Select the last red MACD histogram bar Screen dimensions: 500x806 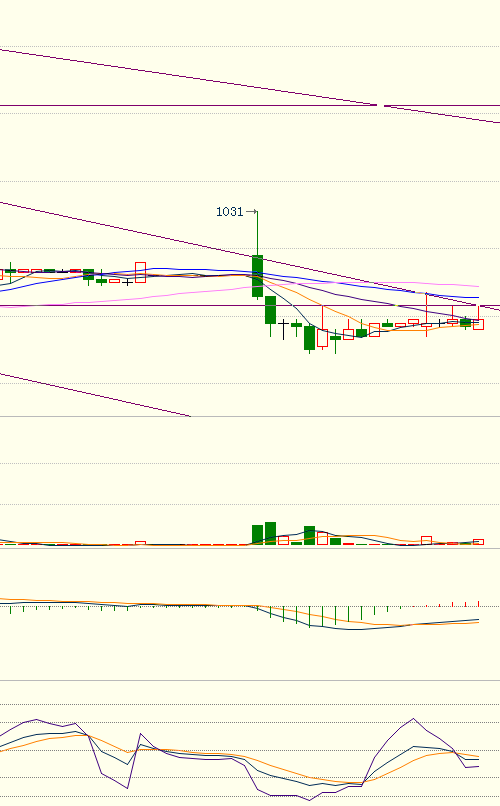point(478,603)
